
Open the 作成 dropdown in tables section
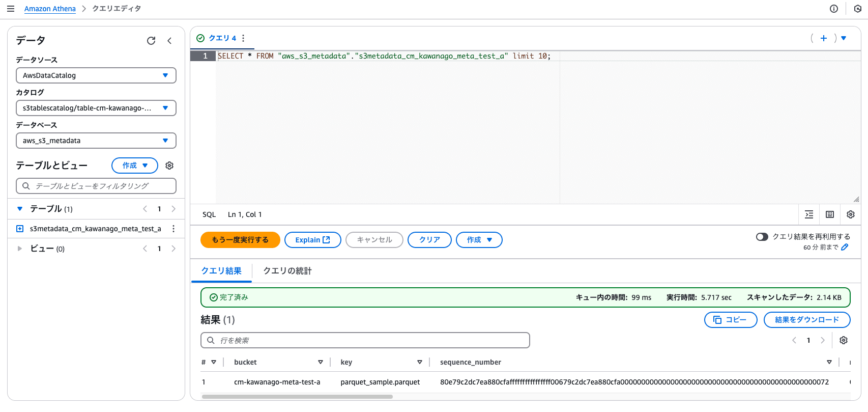pos(135,166)
